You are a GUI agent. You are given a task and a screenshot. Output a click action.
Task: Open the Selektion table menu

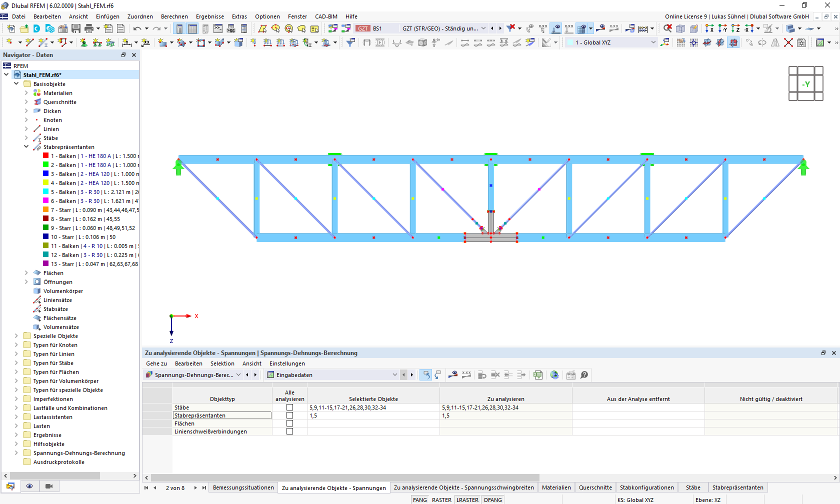[222, 363]
